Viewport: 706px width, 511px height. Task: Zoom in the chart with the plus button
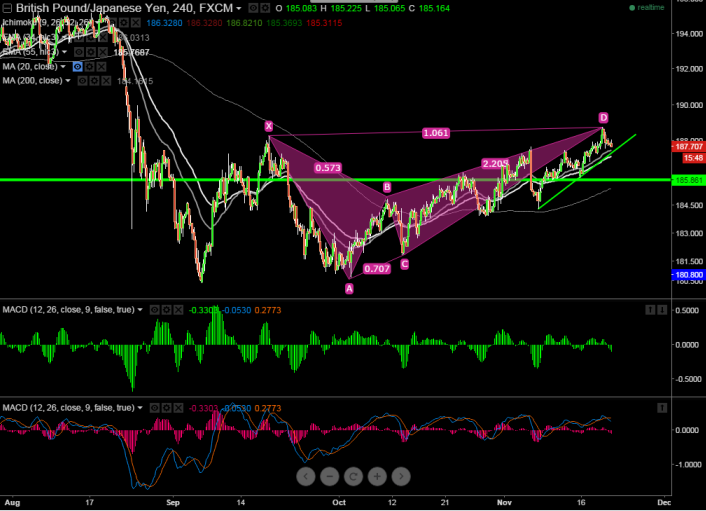point(377,476)
